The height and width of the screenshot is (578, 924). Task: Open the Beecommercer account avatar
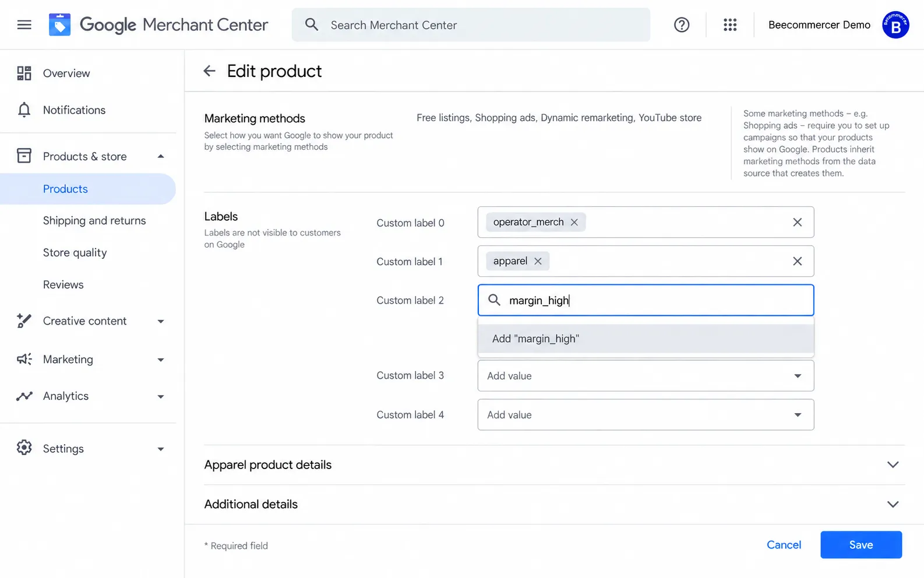895,25
